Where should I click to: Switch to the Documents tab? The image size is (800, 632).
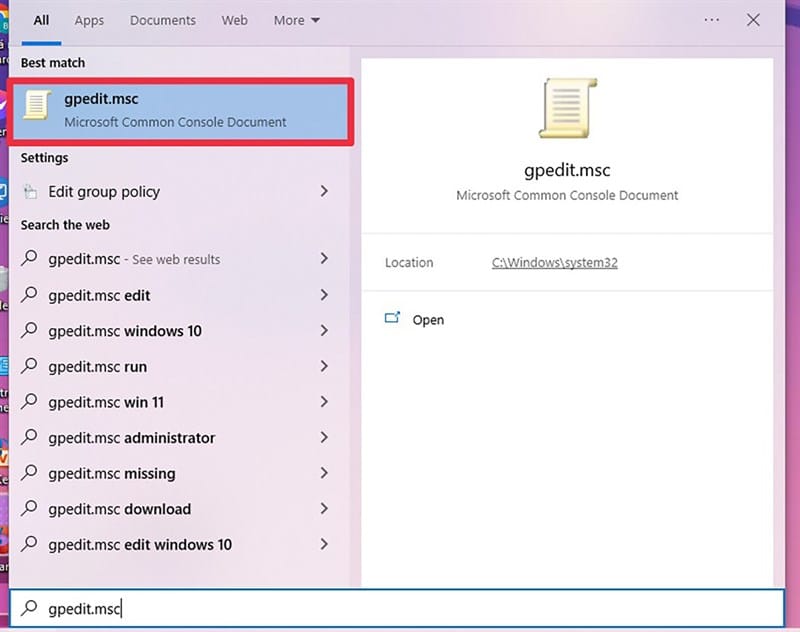163,20
